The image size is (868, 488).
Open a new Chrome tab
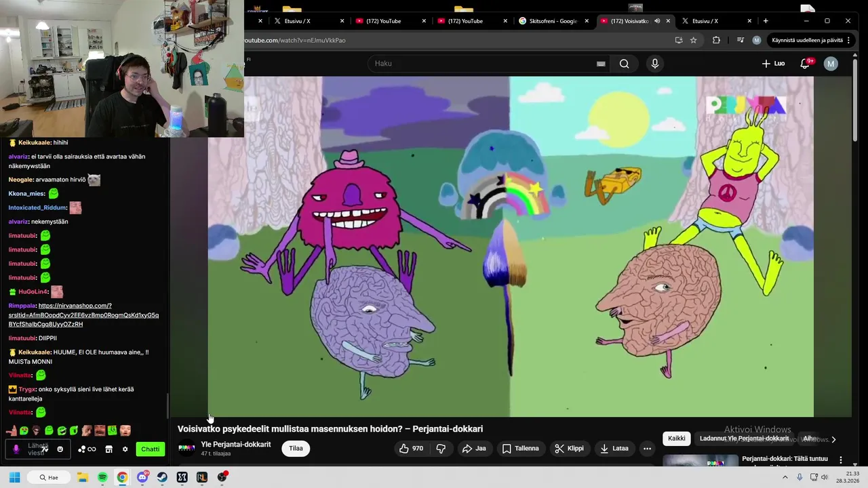[766, 21]
